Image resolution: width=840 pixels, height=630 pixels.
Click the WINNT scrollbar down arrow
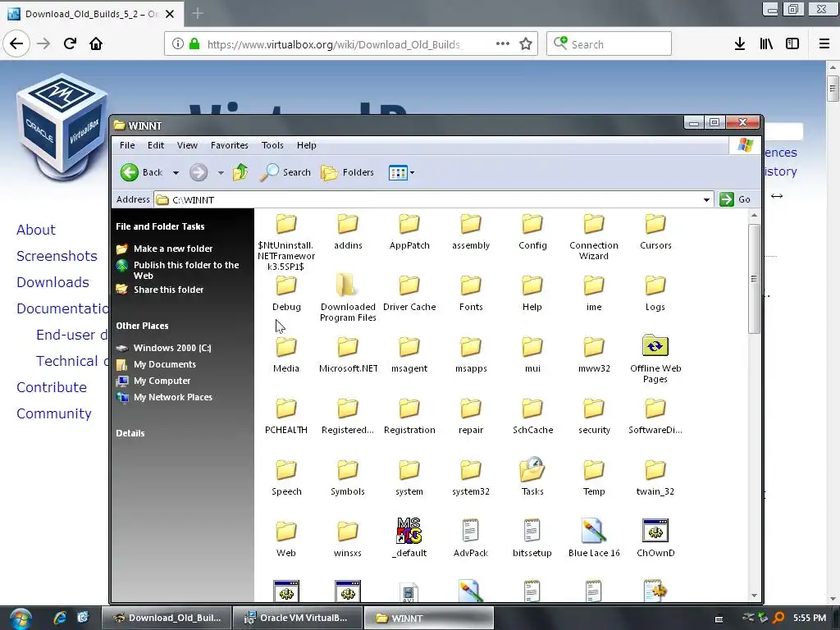(x=754, y=596)
